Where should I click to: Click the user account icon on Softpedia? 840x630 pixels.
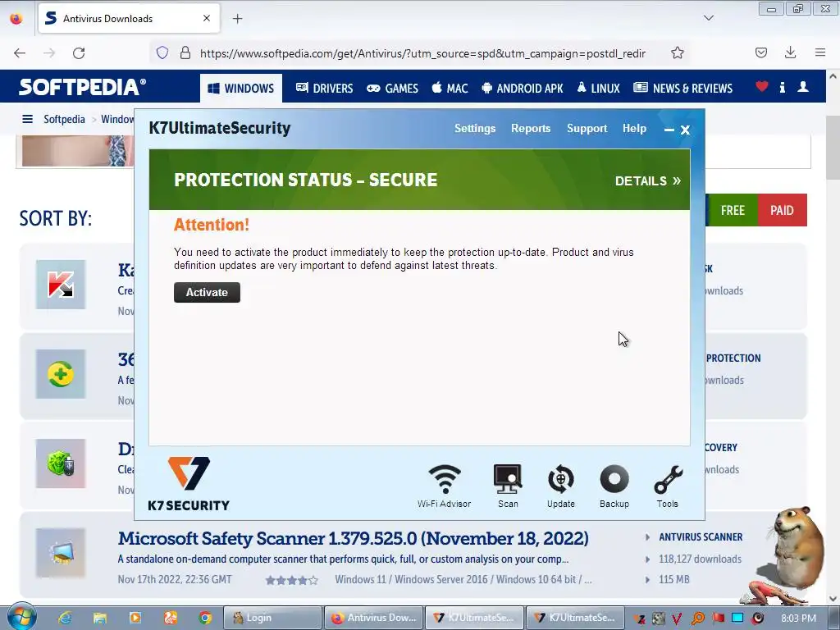coord(803,87)
